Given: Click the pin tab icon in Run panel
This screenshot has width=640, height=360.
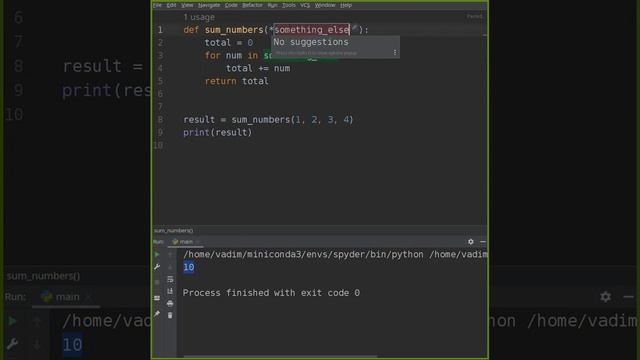Looking at the screenshot, I should coord(157,314).
